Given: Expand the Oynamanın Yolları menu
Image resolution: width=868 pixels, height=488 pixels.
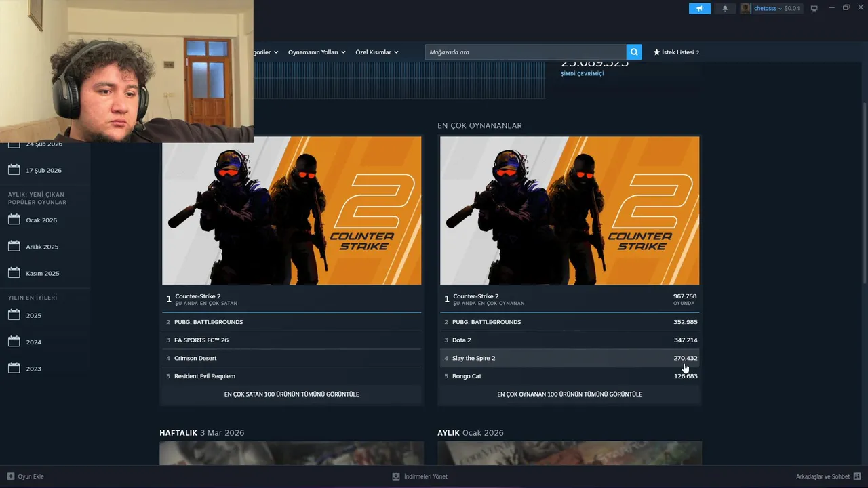Looking at the screenshot, I should coord(317,52).
